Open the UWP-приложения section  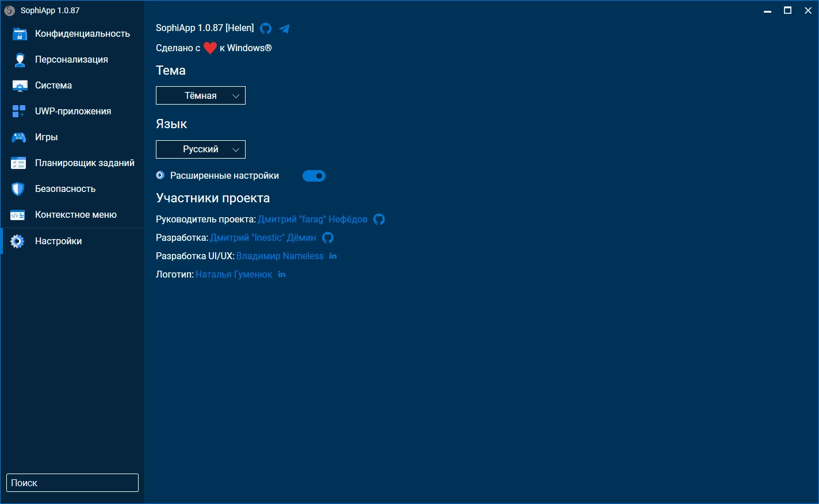[72, 111]
